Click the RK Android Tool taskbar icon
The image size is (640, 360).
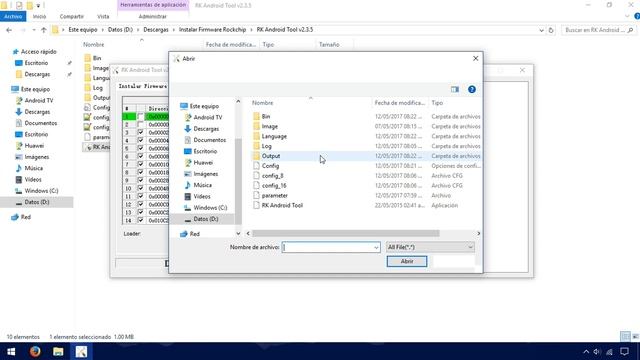tap(81, 351)
